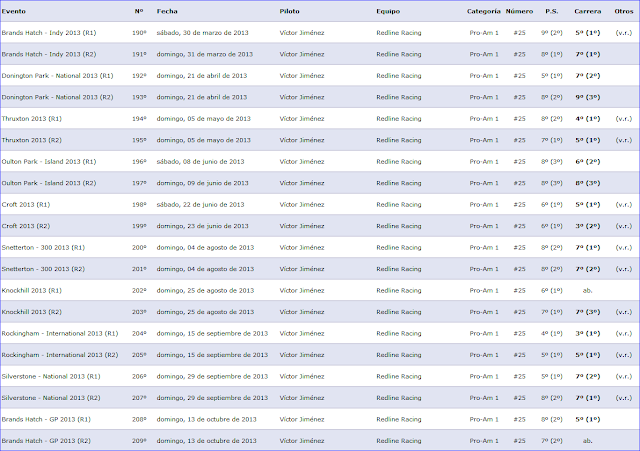Open event Silverstone - National 2013 (R2)
Image resolution: width=640 pixels, height=451 pixels.
click(x=51, y=398)
